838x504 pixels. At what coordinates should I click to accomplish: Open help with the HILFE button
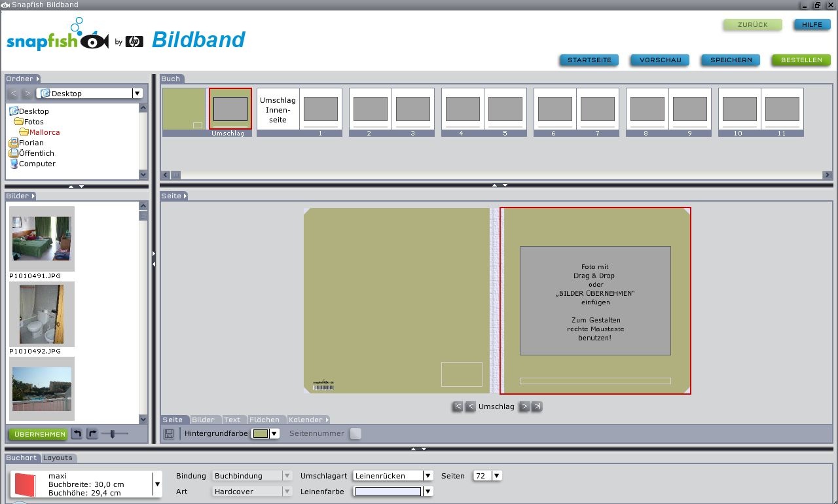812,25
